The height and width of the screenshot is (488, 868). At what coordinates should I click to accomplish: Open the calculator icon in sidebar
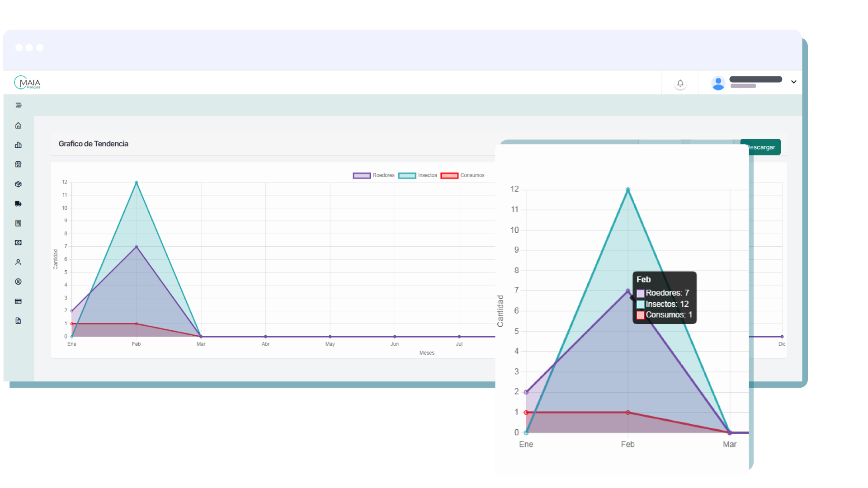(x=18, y=223)
